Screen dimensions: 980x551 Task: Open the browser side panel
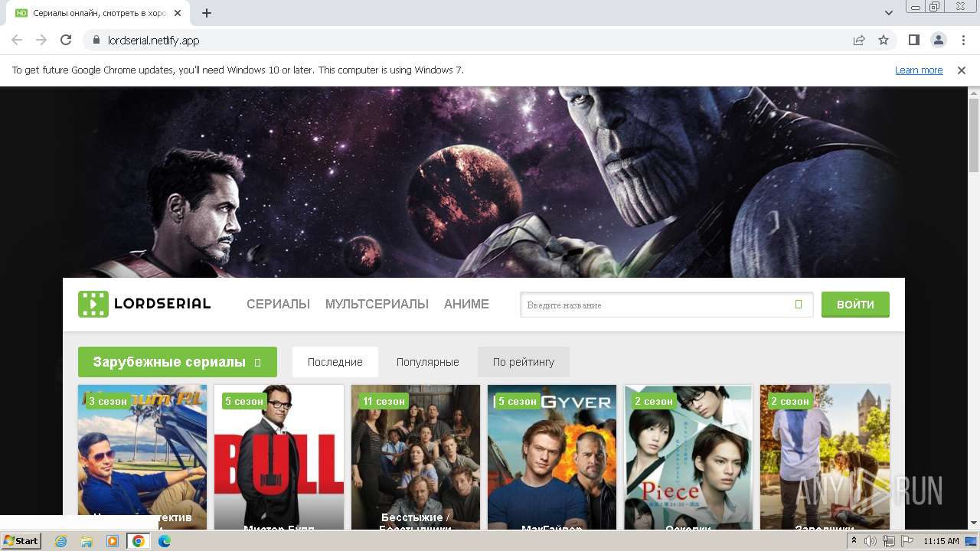click(x=913, y=40)
